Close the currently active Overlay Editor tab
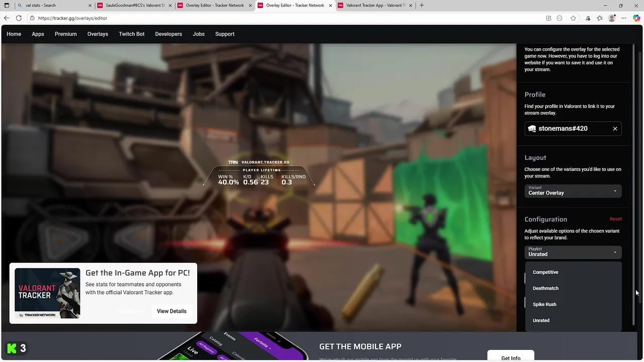The height and width of the screenshot is (362, 644). click(x=331, y=6)
